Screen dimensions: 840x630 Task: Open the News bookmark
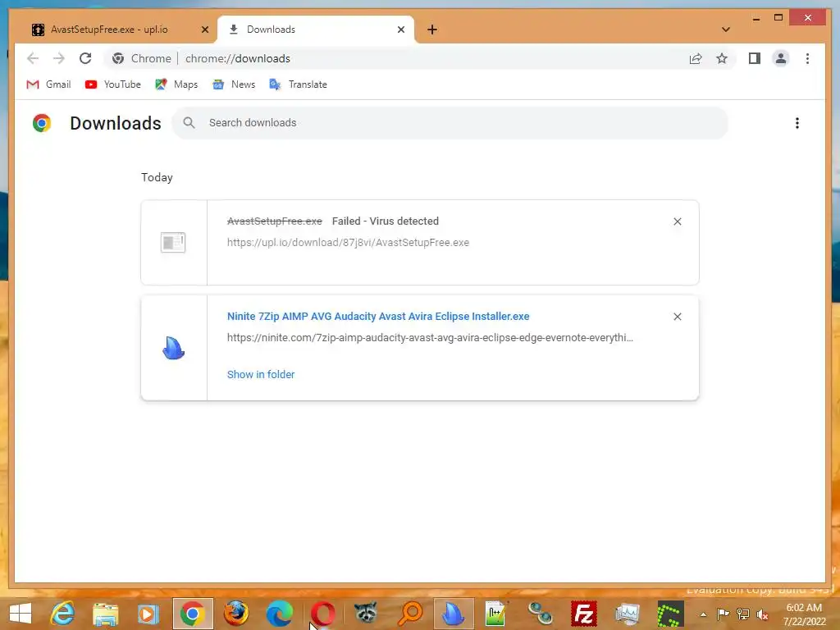click(234, 84)
